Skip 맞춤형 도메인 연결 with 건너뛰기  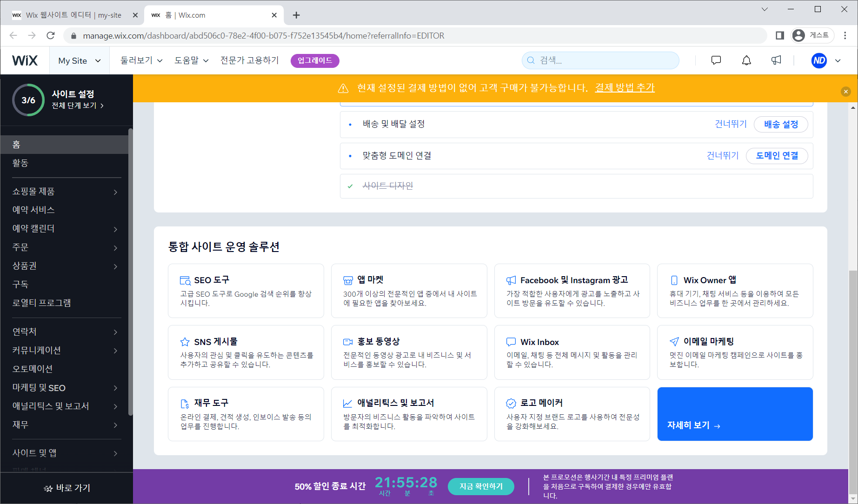click(x=723, y=156)
